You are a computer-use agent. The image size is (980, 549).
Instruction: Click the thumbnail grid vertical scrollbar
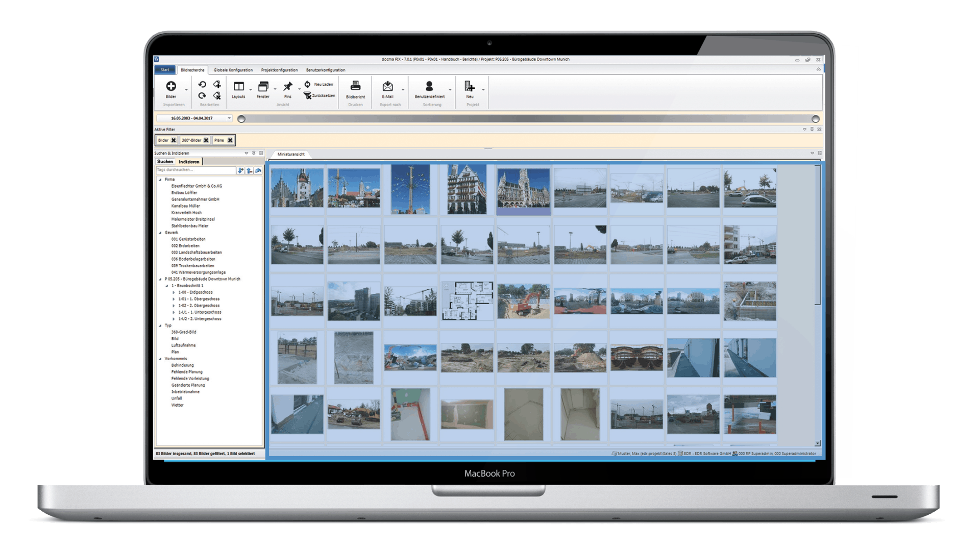(x=818, y=235)
